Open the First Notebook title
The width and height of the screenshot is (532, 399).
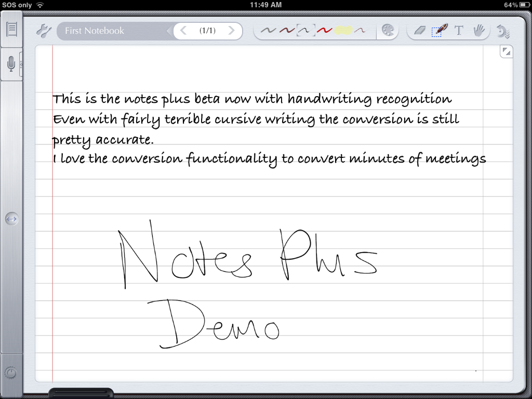click(95, 31)
